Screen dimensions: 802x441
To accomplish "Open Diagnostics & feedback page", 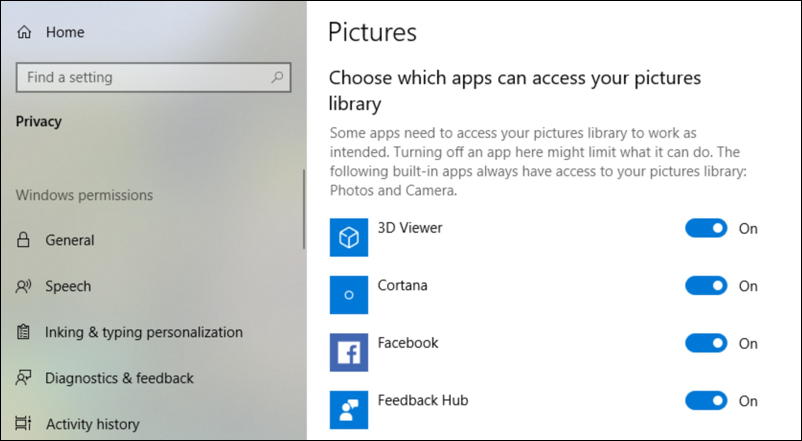I will tap(119, 378).
